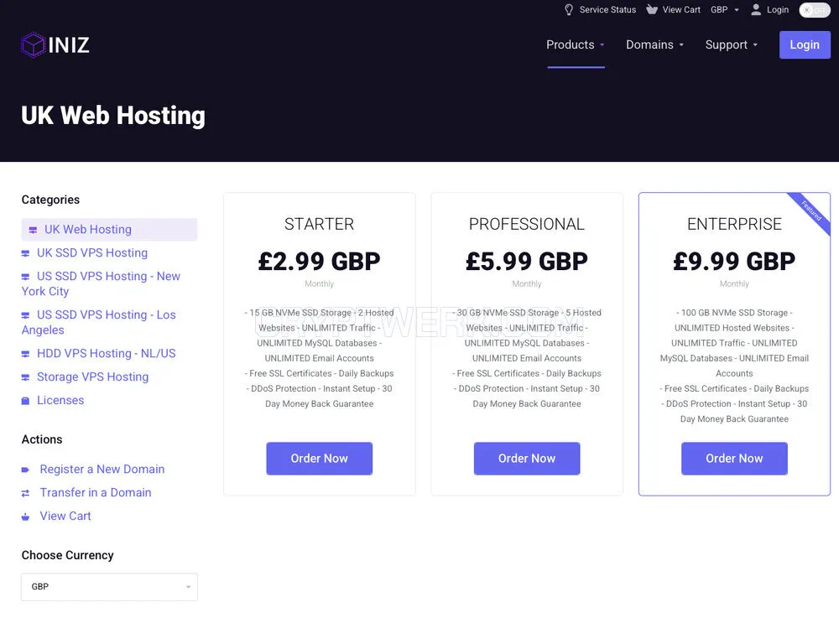
Task: Click the arrows icon beside Transfer in a Domain
Action: pos(25,493)
